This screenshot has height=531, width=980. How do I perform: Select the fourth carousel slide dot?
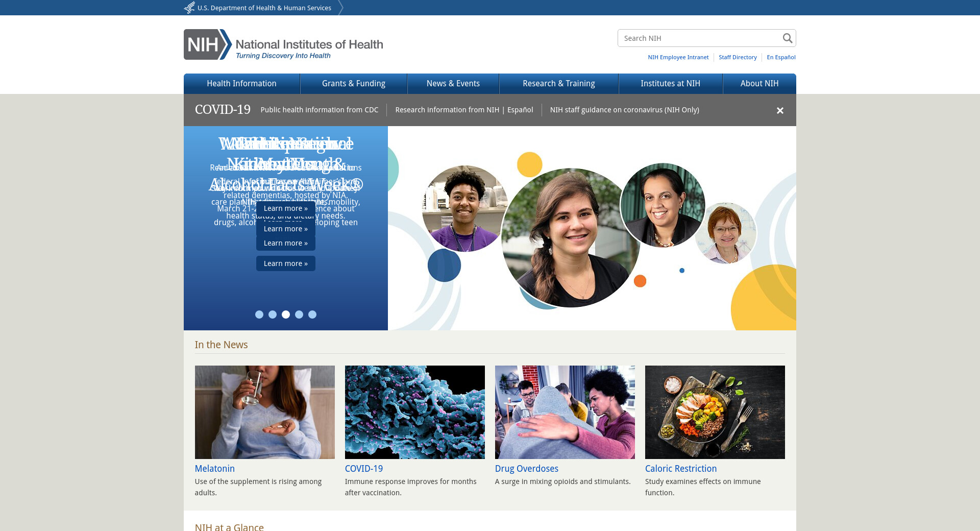tap(299, 315)
